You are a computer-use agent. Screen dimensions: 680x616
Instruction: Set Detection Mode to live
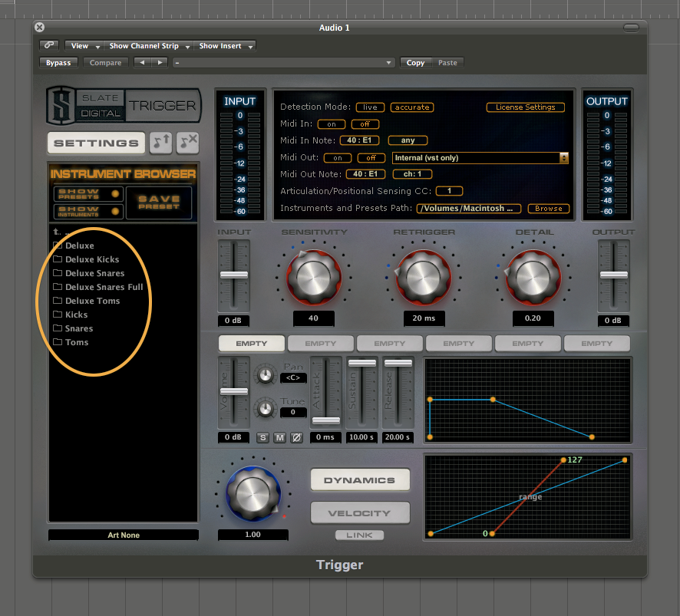[370, 107]
